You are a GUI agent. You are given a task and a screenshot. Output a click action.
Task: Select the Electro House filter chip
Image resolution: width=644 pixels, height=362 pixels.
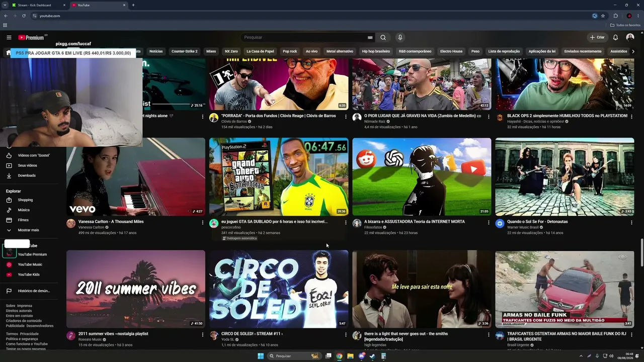[x=451, y=51]
